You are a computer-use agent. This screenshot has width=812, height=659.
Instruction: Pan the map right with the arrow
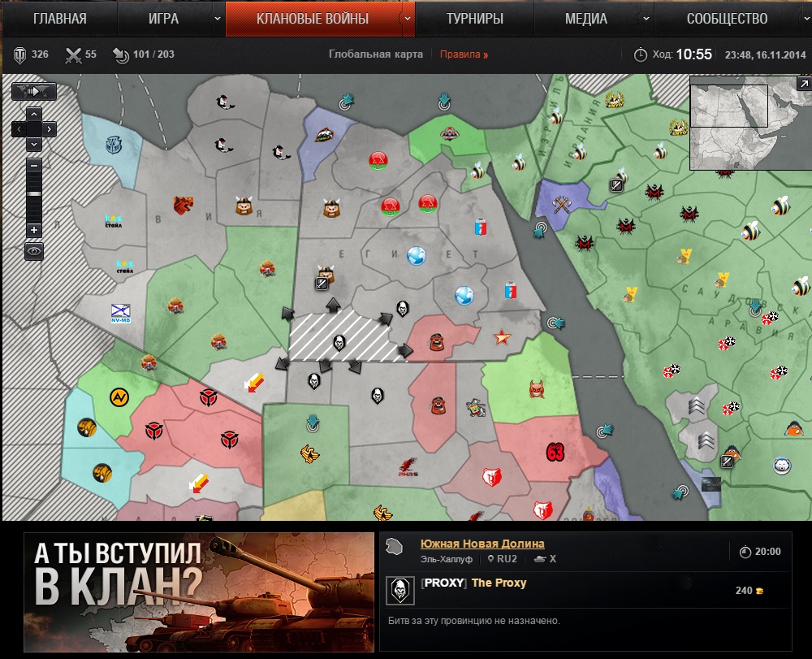(50, 129)
